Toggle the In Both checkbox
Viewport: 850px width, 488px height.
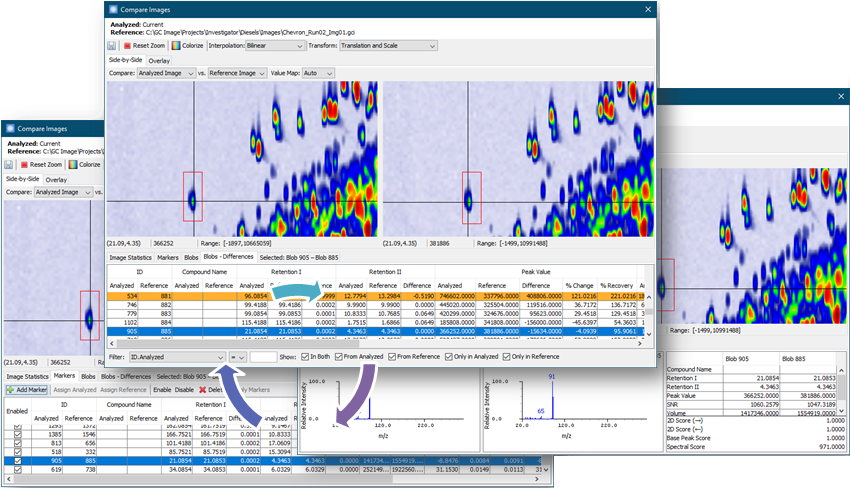[x=303, y=356]
